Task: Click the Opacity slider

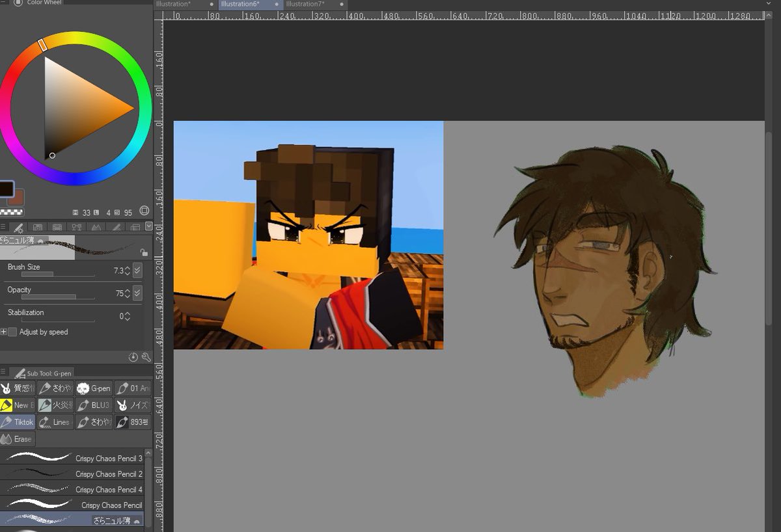Action: click(x=58, y=297)
